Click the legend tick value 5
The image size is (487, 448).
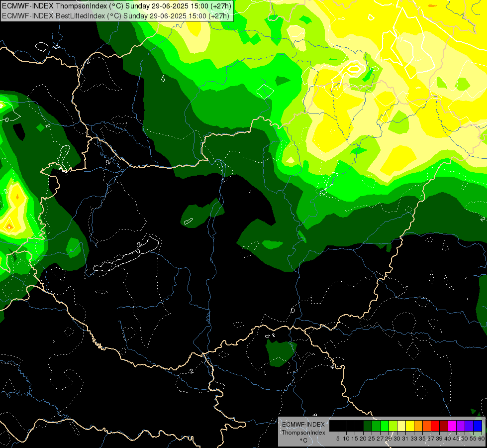click(x=338, y=439)
